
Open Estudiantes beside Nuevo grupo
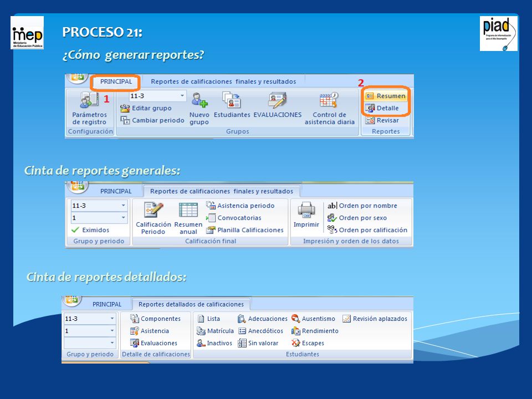(x=232, y=105)
